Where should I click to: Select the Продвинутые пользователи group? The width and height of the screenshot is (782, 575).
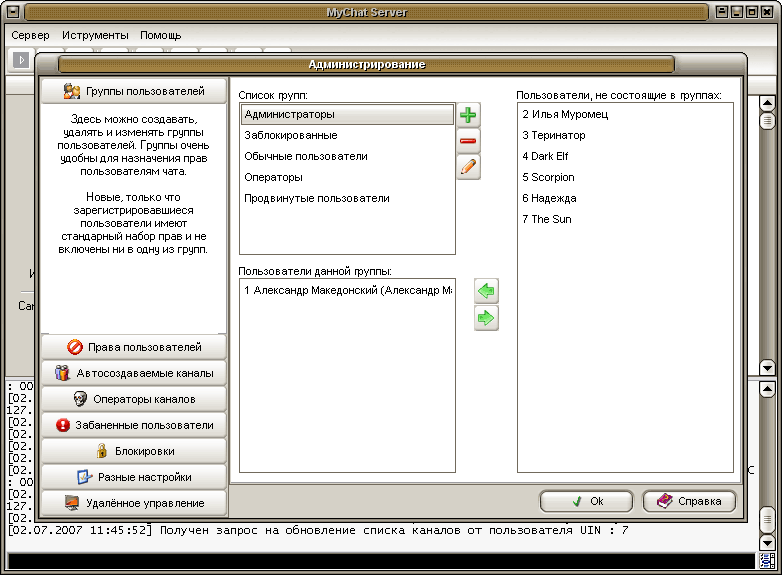tap(347, 198)
